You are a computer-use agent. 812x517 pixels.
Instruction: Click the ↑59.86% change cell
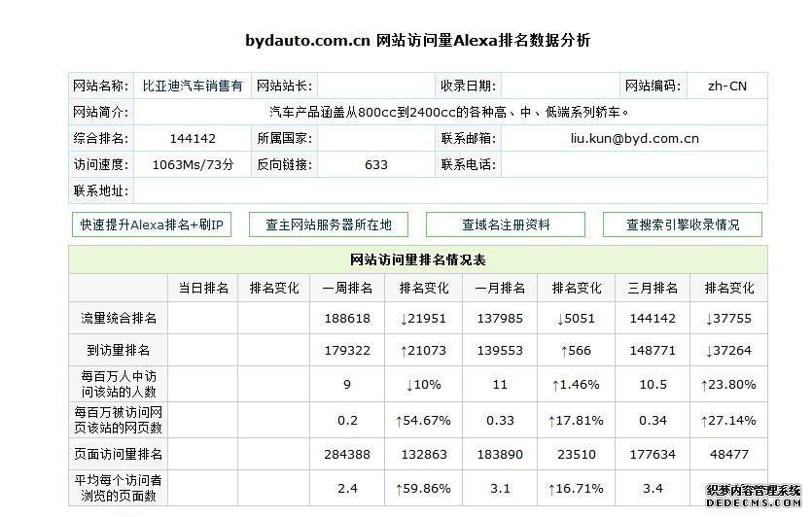tap(423, 488)
